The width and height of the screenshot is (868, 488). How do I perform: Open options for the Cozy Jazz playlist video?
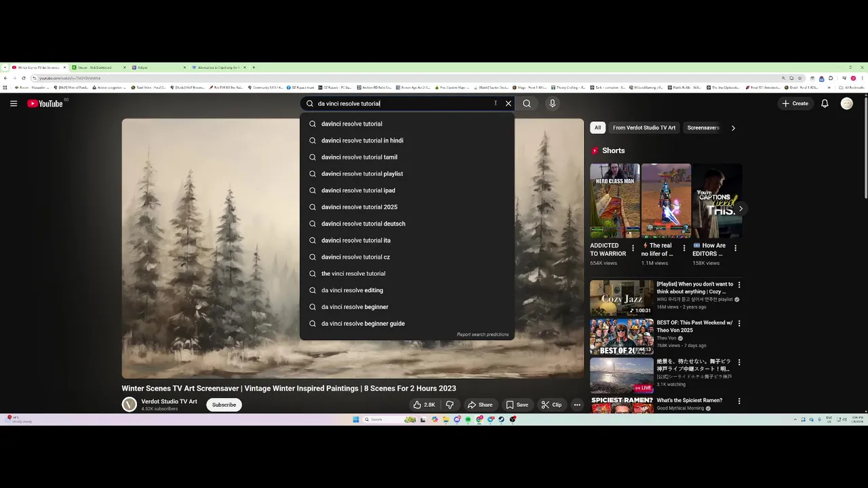pos(739,285)
